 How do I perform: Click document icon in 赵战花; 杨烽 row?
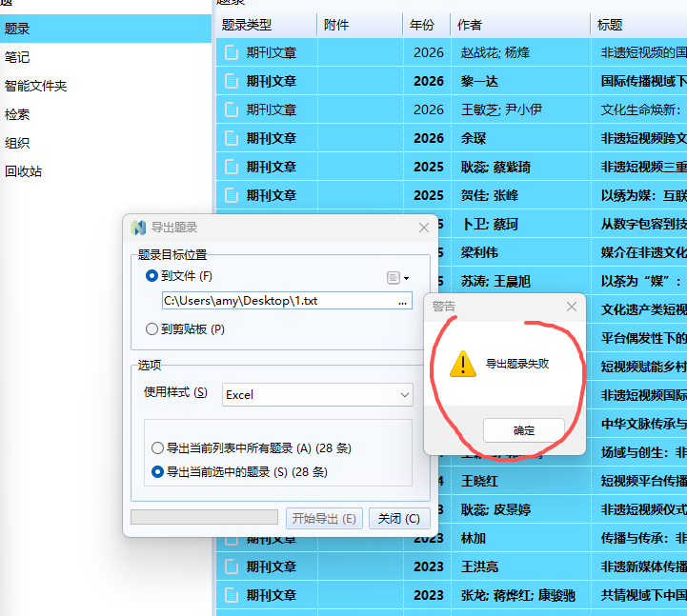coord(232,52)
